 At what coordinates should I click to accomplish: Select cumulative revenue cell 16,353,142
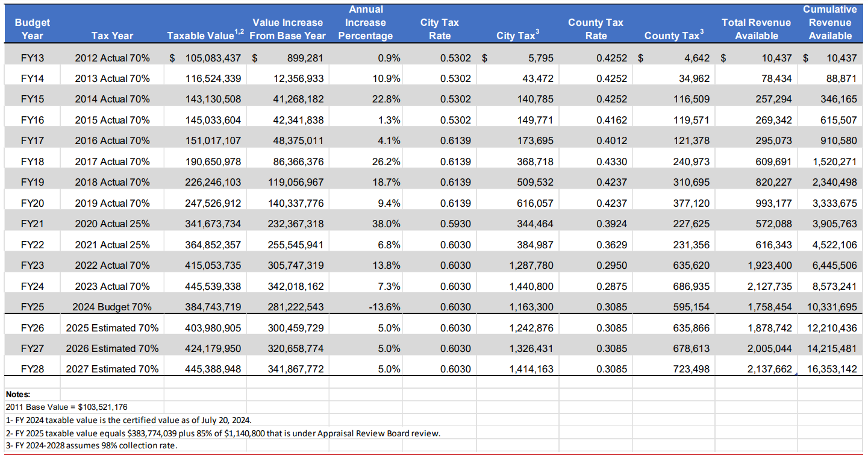pos(831,369)
